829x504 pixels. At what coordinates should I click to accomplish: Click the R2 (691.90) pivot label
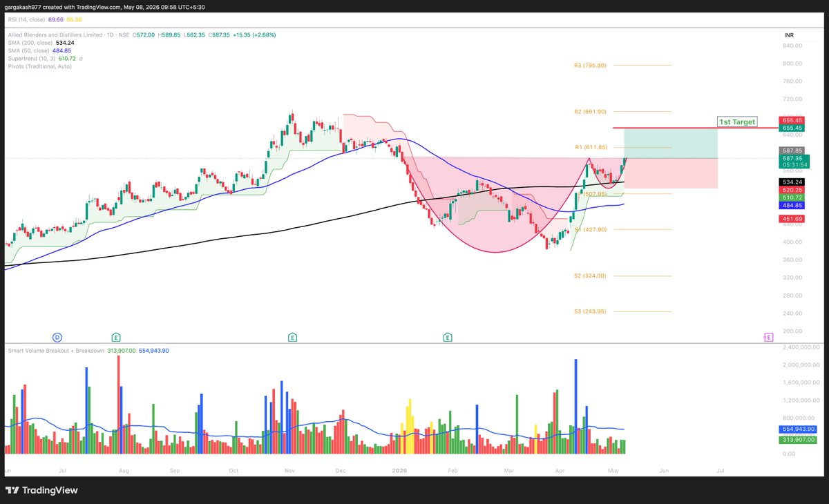[590, 111]
